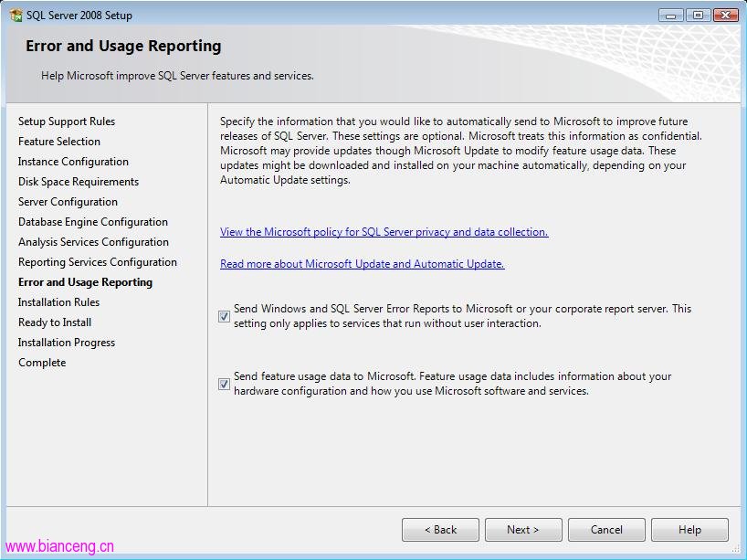Select Server Configuration step
The height and width of the screenshot is (560, 747).
(x=68, y=202)
